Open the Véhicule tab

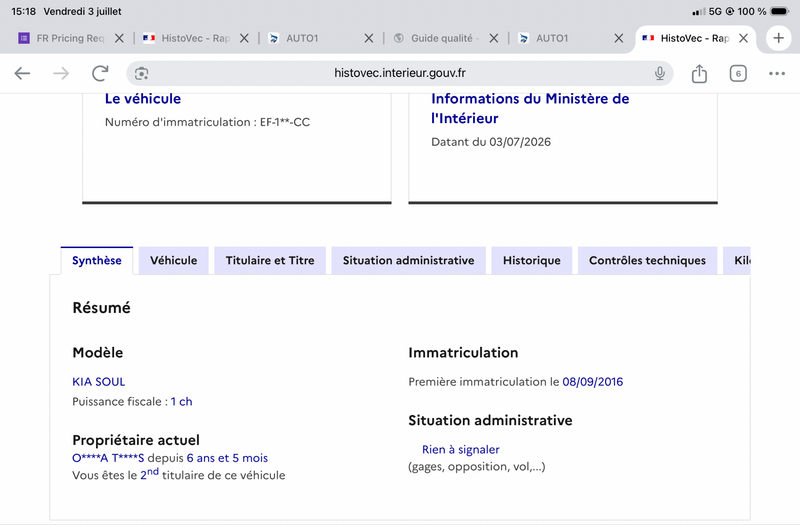click(173, 261)
